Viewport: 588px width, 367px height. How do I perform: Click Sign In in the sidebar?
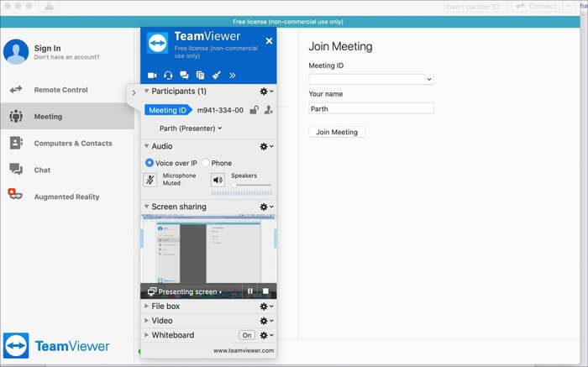coord(47,49)
